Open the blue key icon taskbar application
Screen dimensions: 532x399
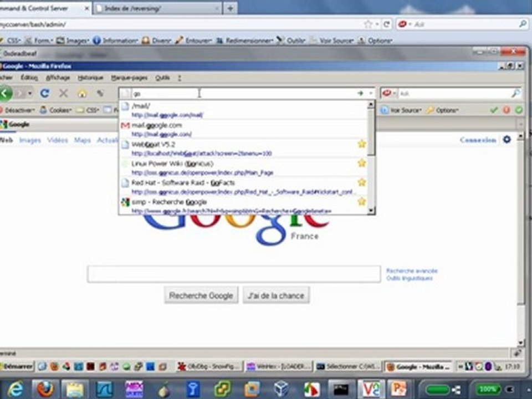(193, 389)
